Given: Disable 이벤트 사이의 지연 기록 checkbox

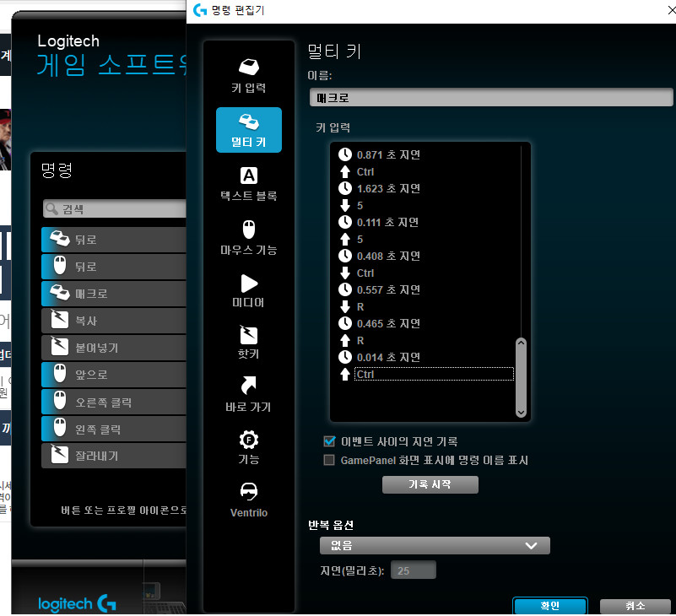Looking at the screenshot, I should 330,441.
